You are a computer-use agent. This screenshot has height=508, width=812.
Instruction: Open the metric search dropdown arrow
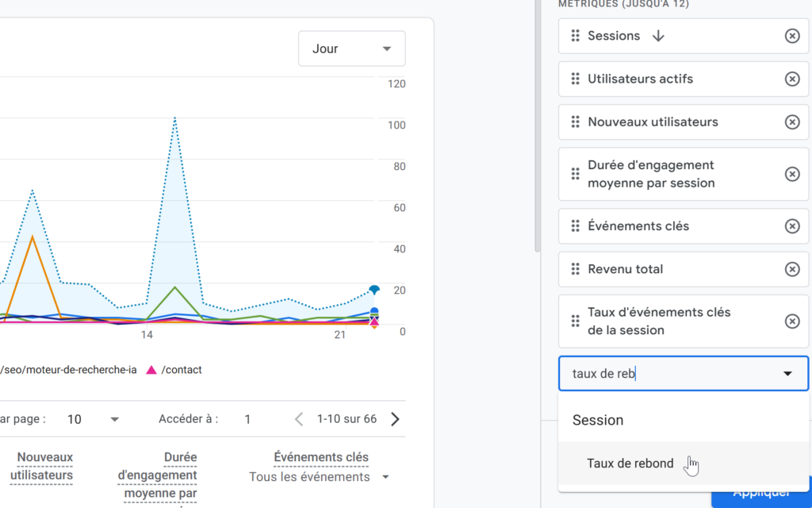(788, 373)
